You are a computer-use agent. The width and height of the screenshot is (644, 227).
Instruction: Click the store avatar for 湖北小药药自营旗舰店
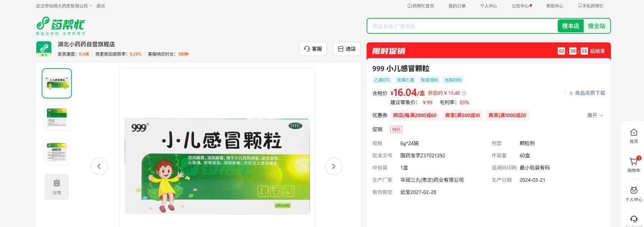[43, 49]
